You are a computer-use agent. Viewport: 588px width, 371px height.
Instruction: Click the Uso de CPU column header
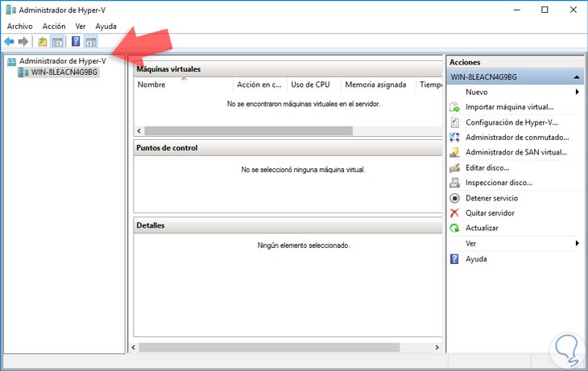click(x=314, y=85)
